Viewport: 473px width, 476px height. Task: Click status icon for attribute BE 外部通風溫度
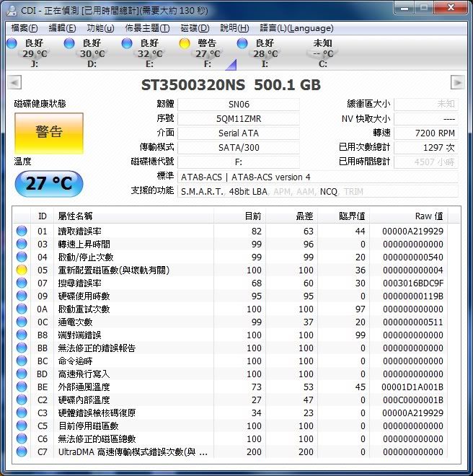click(22, 387)
